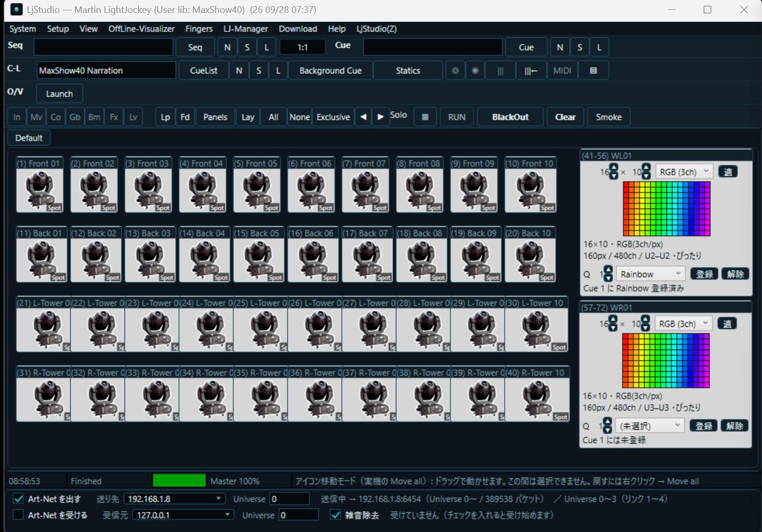This screenshot has width=762, height=532.
Task: Choose the R-Tower 10 fixture icon
Action: pos(537,400)
